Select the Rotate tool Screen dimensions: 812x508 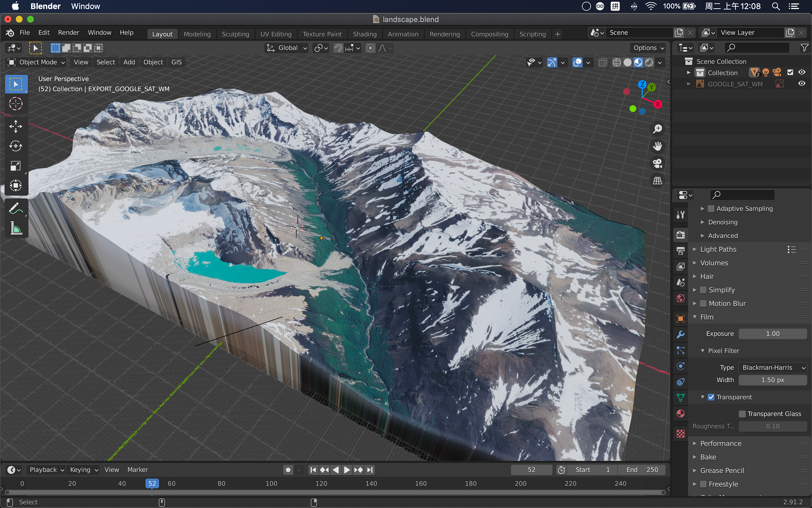point(16,146)
